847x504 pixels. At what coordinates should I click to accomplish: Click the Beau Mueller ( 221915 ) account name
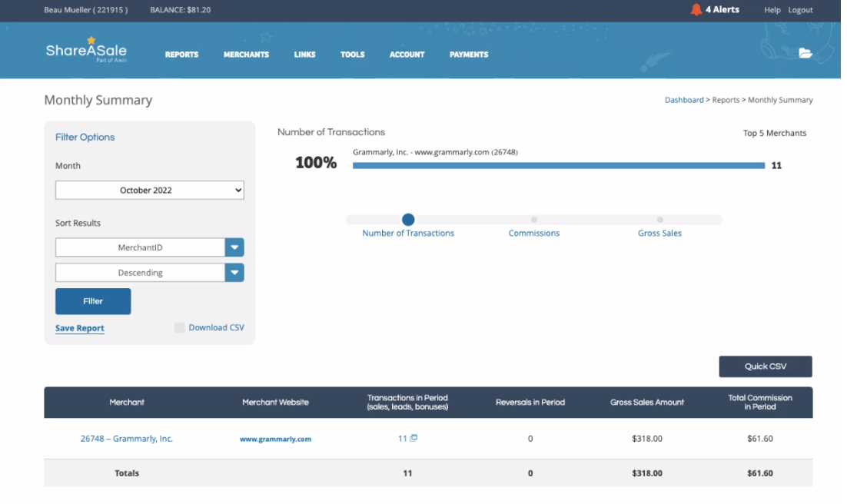tap(86, 10)
